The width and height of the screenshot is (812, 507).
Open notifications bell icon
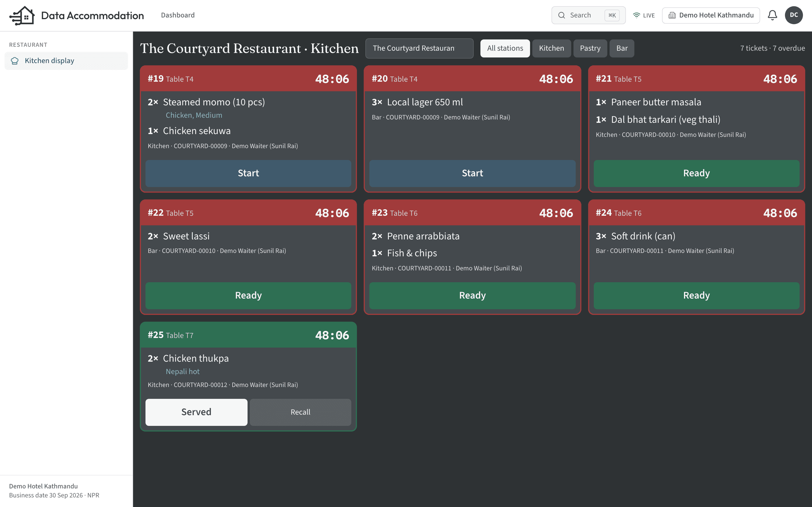coord(772,15)
